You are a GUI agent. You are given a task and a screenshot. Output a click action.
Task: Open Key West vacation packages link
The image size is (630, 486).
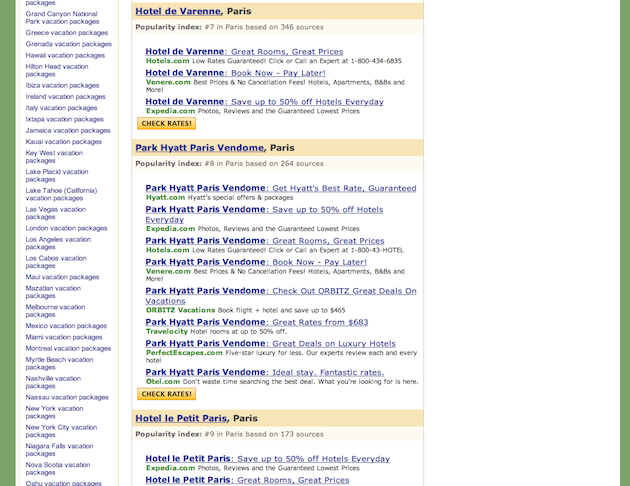pyautogui.click(x=54, y=157)
